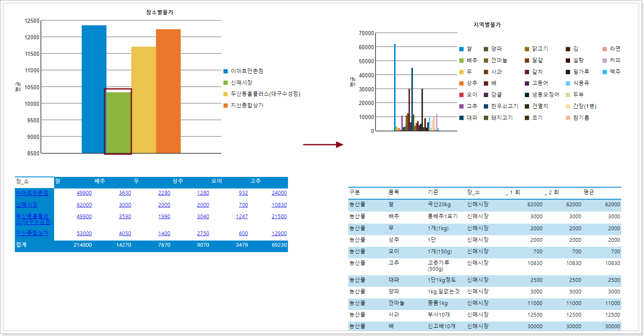The height and width of the screenshot is (336, 644).
Task: Click the tall blue bar in 장소별물가 chart
Action: coord(94,89)
